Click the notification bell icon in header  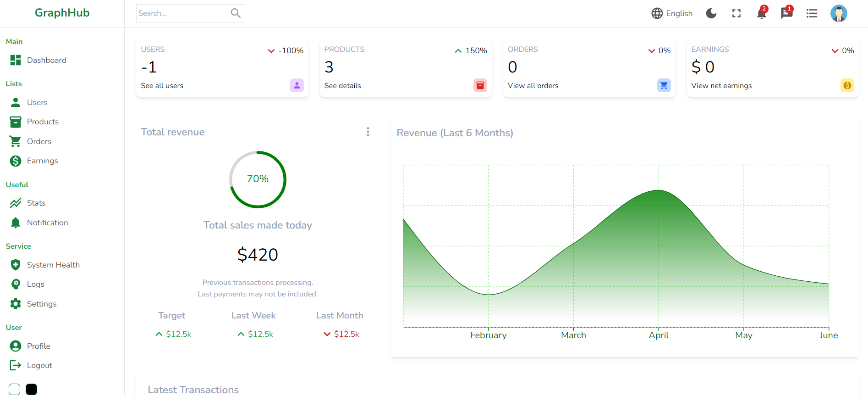click(x=761, y=14)
